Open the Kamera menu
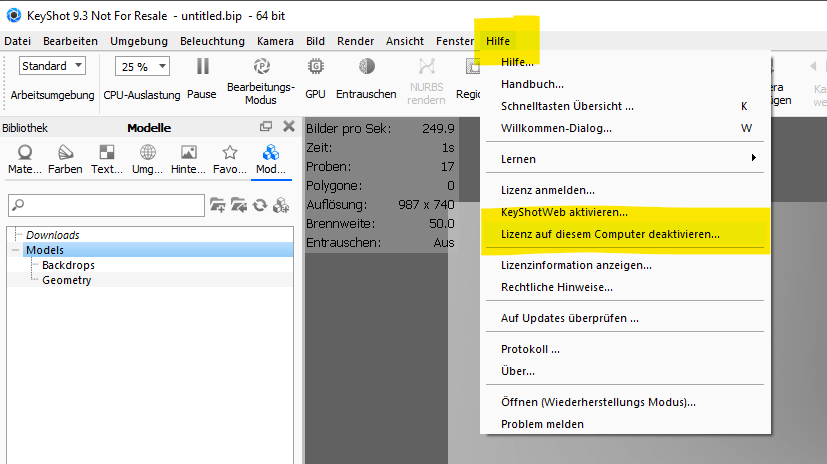The height and width of the screenshot is (464, 827). click(x=275, y=41)
